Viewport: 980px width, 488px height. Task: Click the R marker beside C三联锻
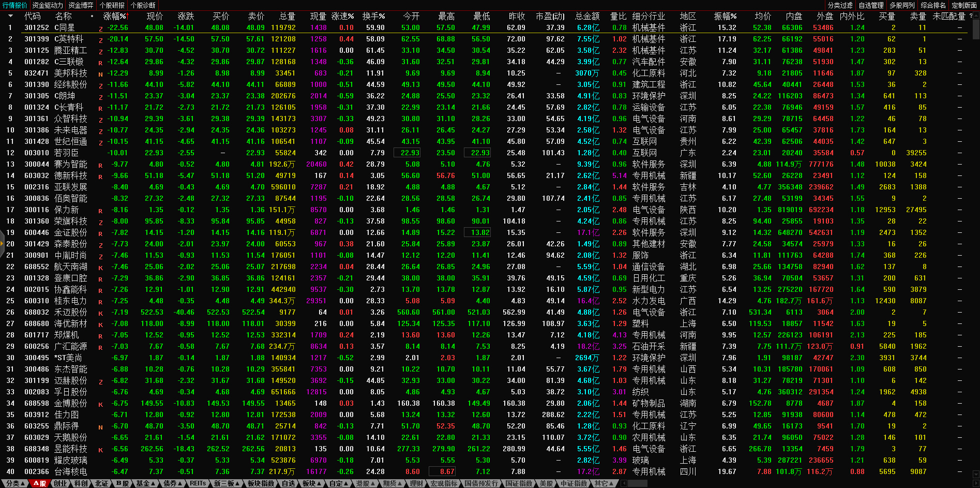coord(100,63)
